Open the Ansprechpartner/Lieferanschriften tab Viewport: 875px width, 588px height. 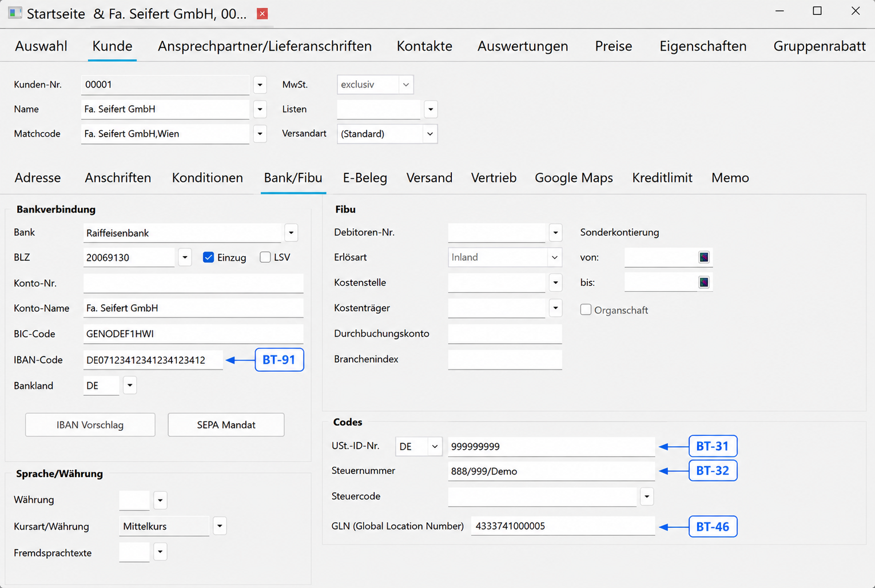click(x=265, y=46)
